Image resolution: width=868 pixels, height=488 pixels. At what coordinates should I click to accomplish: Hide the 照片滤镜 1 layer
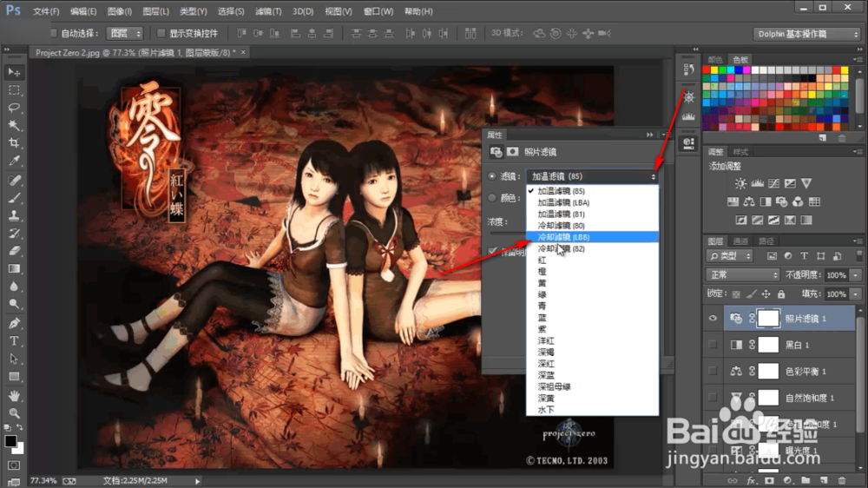point(713,318)
